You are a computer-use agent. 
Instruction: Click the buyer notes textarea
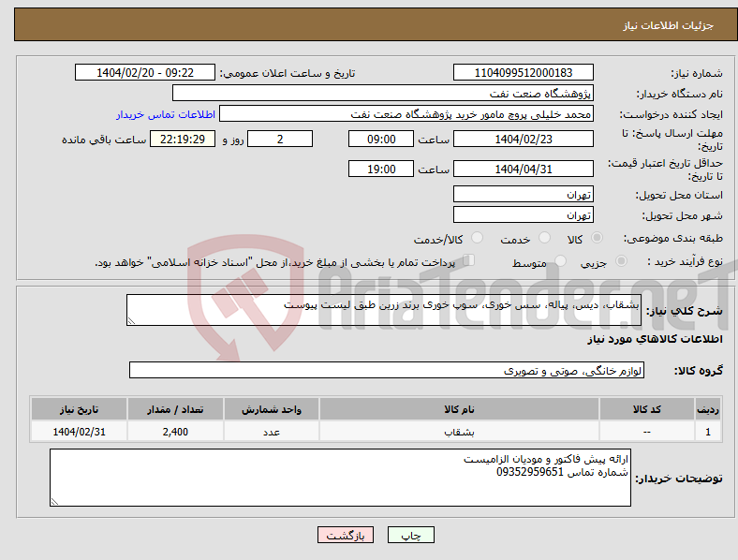(x=340, y=478)
